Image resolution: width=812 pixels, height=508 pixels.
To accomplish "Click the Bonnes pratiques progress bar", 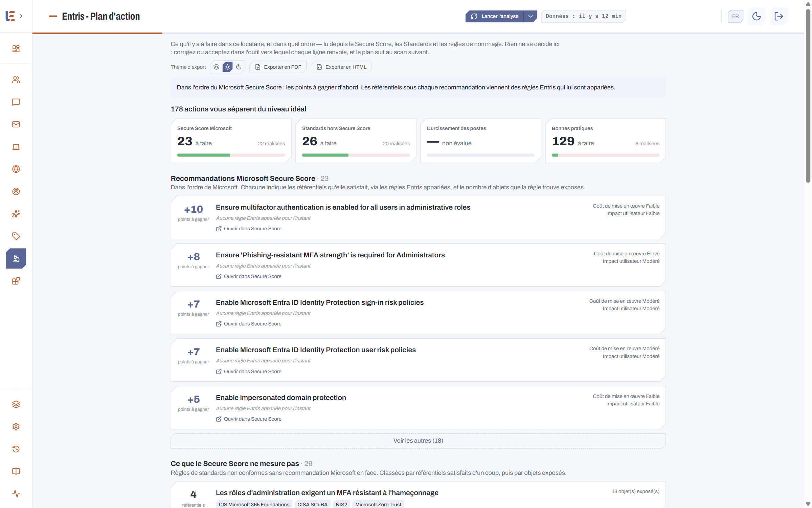I will coord(606,155).
